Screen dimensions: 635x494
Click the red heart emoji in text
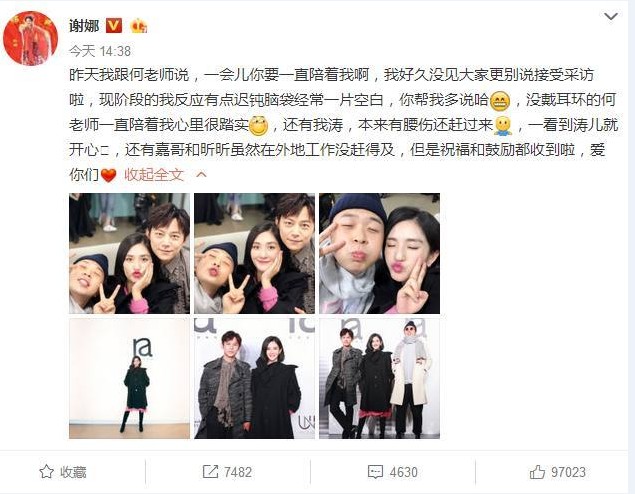(109, 175)
